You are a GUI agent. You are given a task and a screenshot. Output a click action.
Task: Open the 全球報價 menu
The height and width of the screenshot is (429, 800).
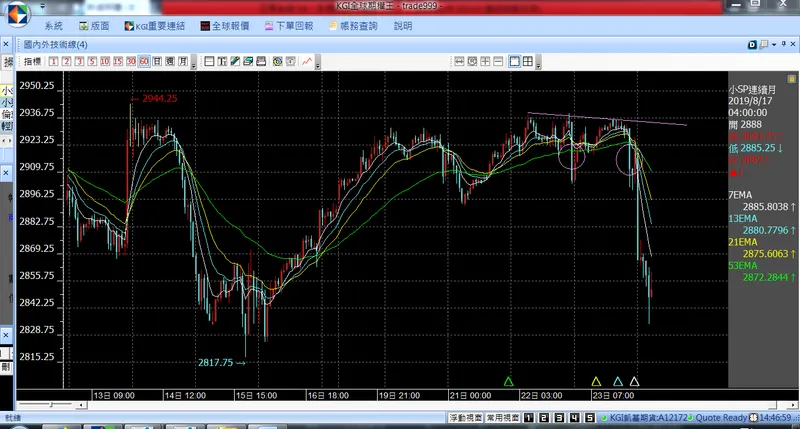(x=225, y=26)
